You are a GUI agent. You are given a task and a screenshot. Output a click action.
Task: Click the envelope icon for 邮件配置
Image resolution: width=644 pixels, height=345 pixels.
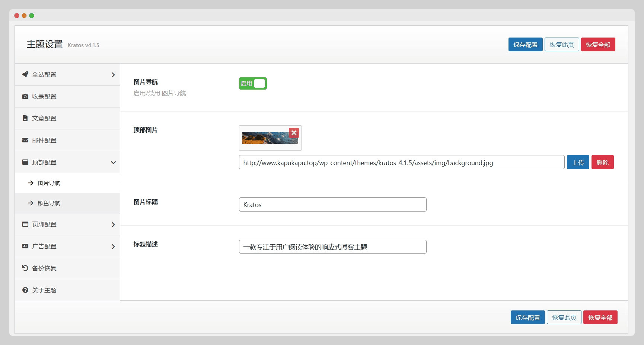pyautogui.click(x=25, y=140)
